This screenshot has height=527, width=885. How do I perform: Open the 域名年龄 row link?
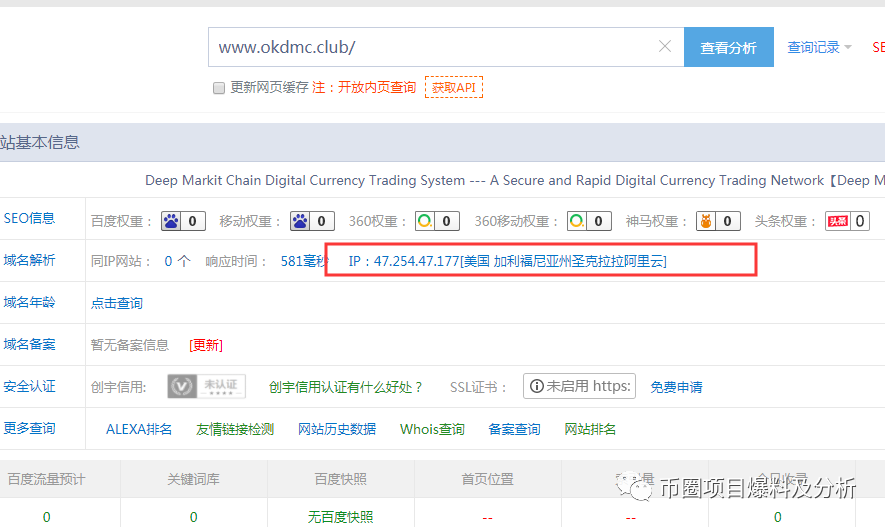(x=29, y=302)
